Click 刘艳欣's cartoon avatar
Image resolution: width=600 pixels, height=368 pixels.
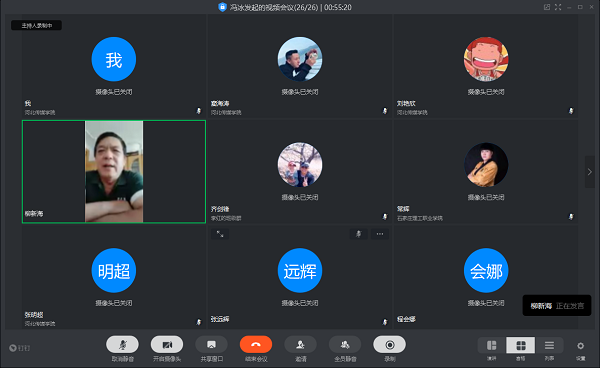[x=486, y=59]
